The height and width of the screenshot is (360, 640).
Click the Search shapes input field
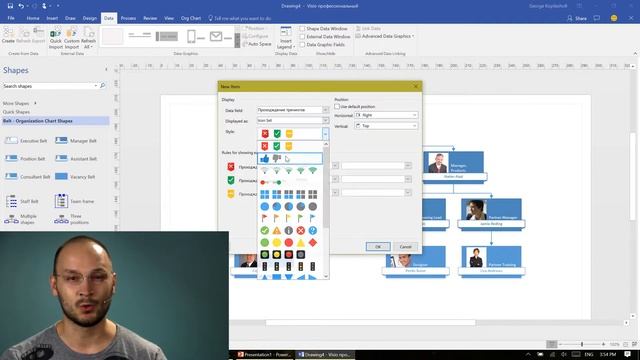(49, 86)
